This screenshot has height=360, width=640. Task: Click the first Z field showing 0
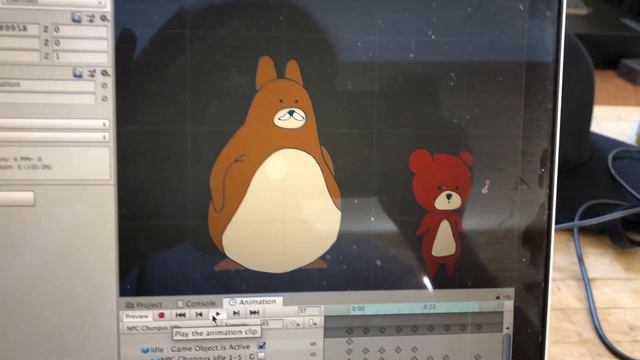coord(80,30)
